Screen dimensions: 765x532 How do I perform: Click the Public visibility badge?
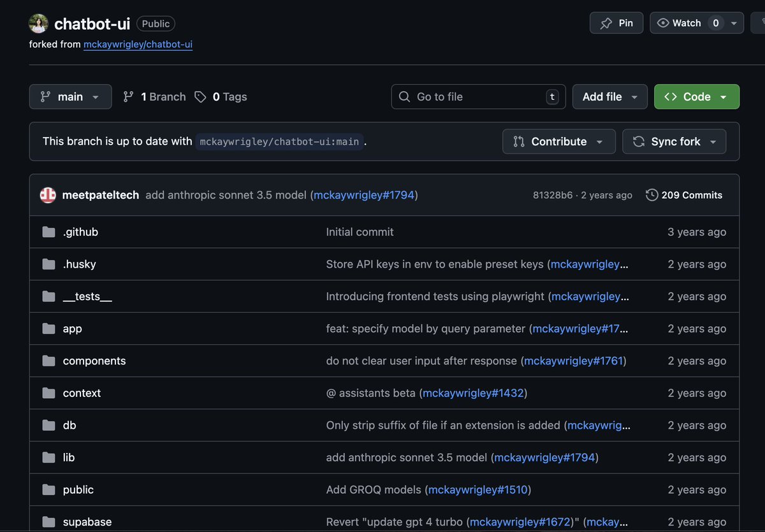point(156,24)
